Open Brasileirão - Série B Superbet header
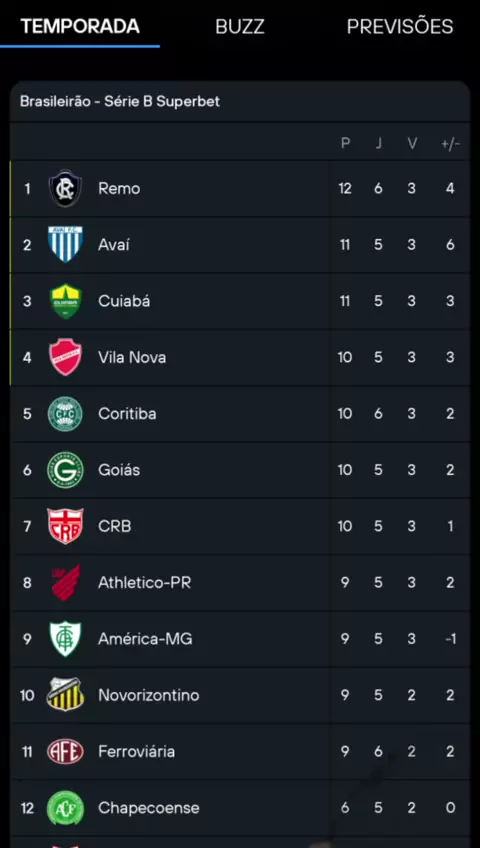Screen dimensions: 480x848 pos(120,102)
